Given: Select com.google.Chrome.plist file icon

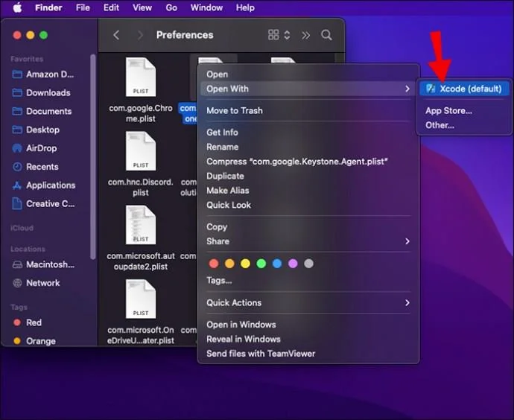Looking at the screenshot, I should click(x=141, y=77).
